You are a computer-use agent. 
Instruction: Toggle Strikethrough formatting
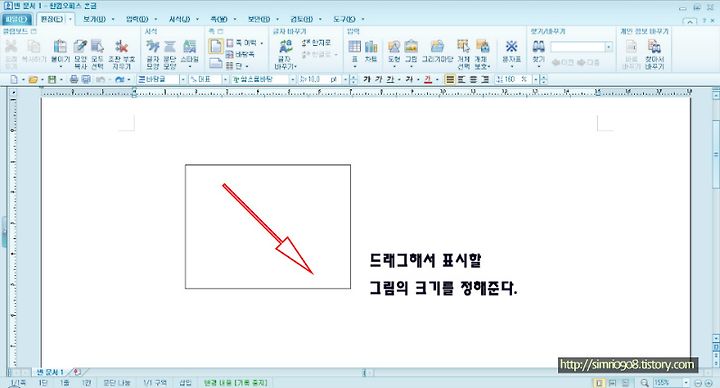(x=409, y=79)
